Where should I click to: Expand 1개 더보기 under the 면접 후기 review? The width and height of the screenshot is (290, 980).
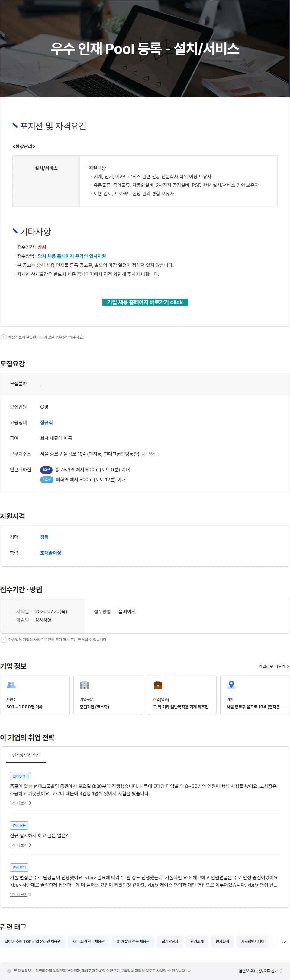[21, 894]
